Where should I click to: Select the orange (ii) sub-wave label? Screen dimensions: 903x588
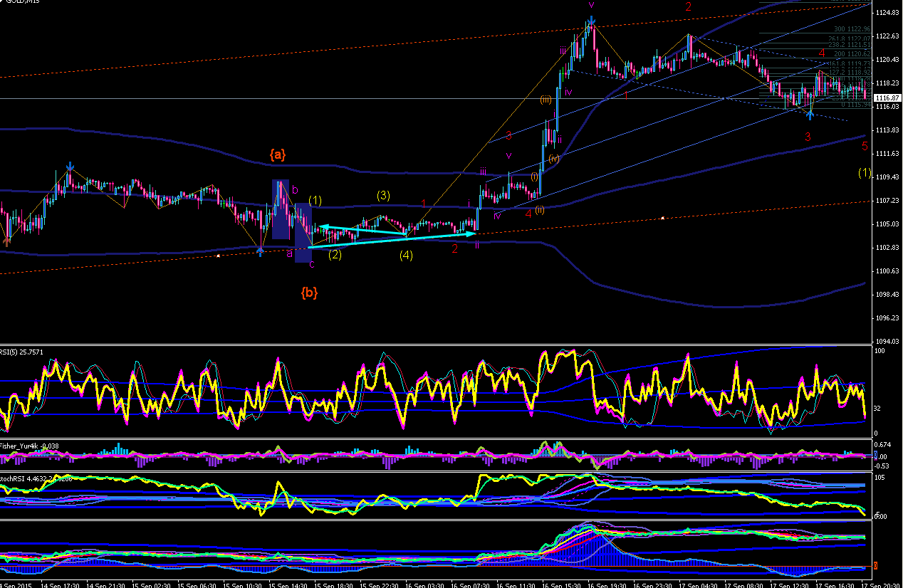[x=540, y=209]
